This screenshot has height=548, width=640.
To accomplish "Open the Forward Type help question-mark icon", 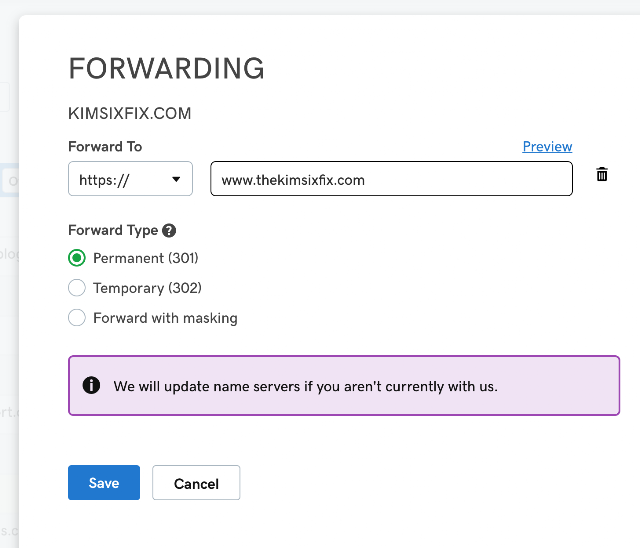I will (x=169, y=231).
